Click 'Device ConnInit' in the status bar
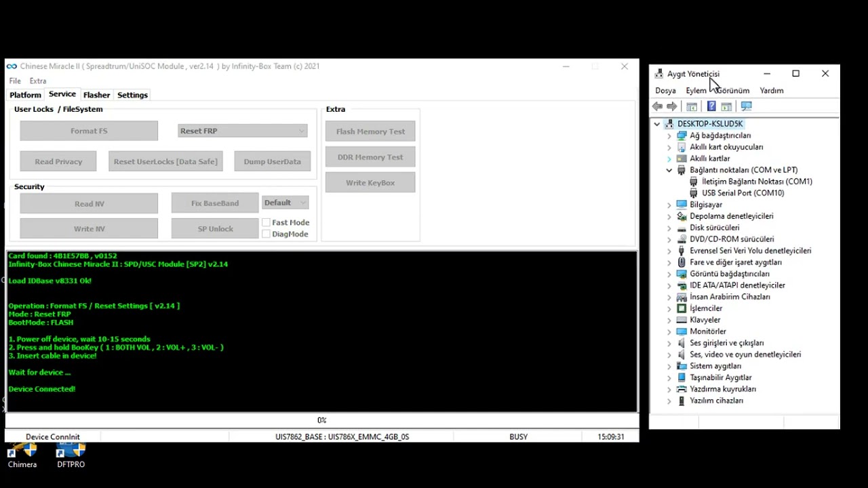Viewport: 868px width, 488px height. point(53,437)
